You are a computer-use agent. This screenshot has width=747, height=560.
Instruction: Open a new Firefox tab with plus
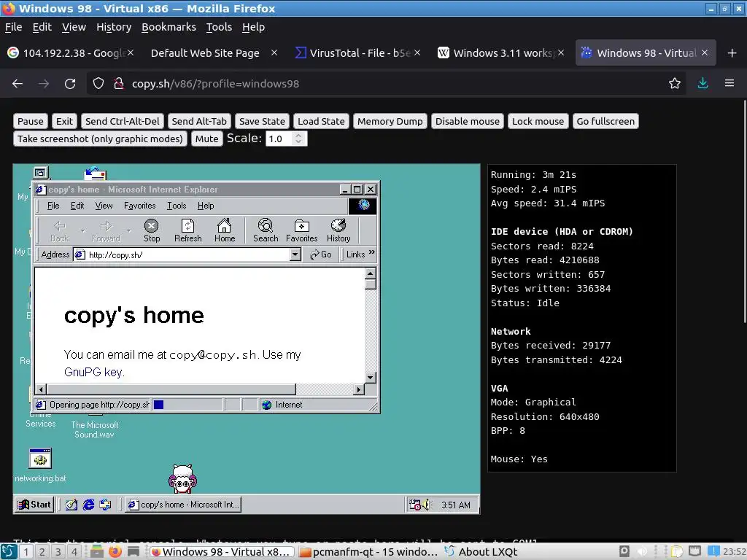pos(732,52)
